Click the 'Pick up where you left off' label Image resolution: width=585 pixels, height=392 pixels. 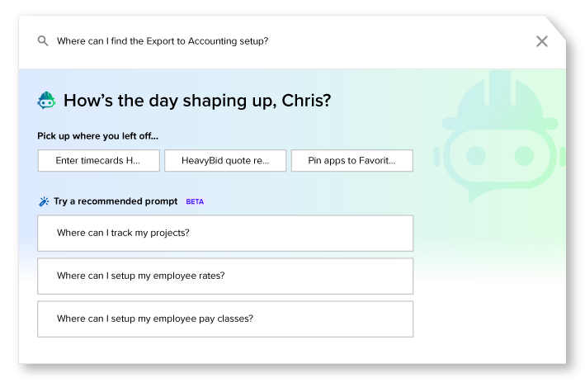click(97, 136)
